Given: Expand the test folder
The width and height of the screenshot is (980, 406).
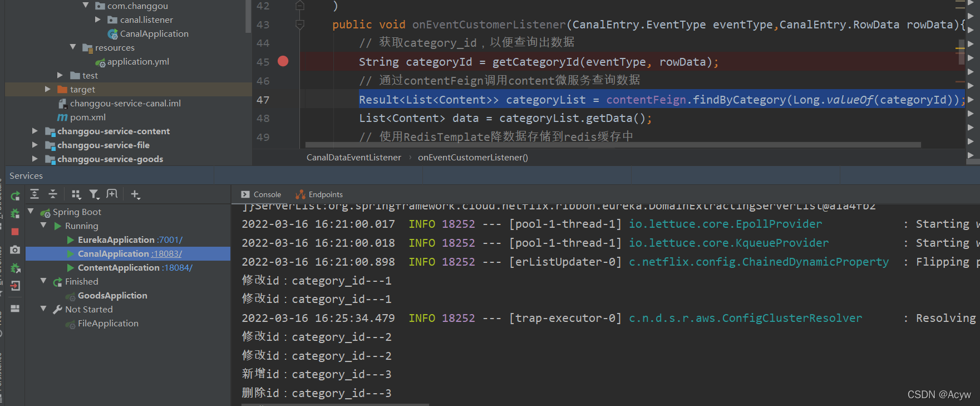Looking at the screenshot, I should (60, 75).
